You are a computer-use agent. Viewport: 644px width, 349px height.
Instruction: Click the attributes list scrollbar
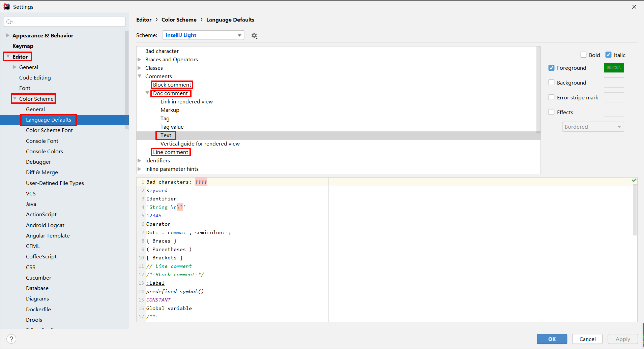pos(538,90)
